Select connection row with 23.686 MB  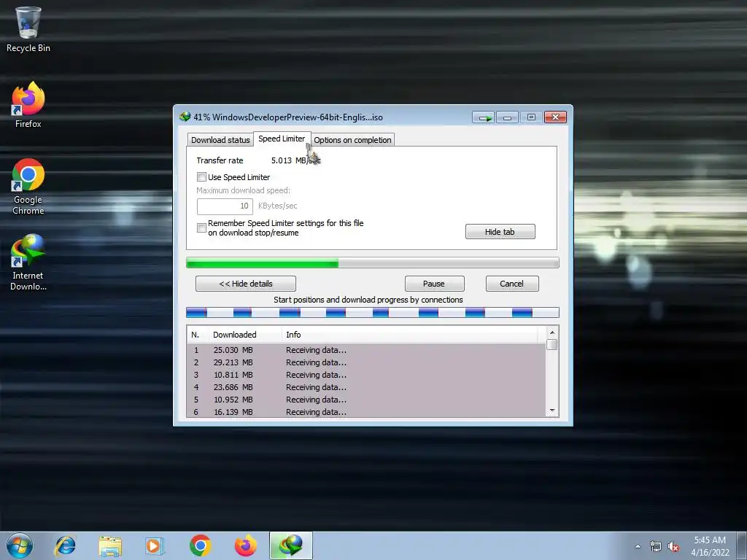point(366,387)
